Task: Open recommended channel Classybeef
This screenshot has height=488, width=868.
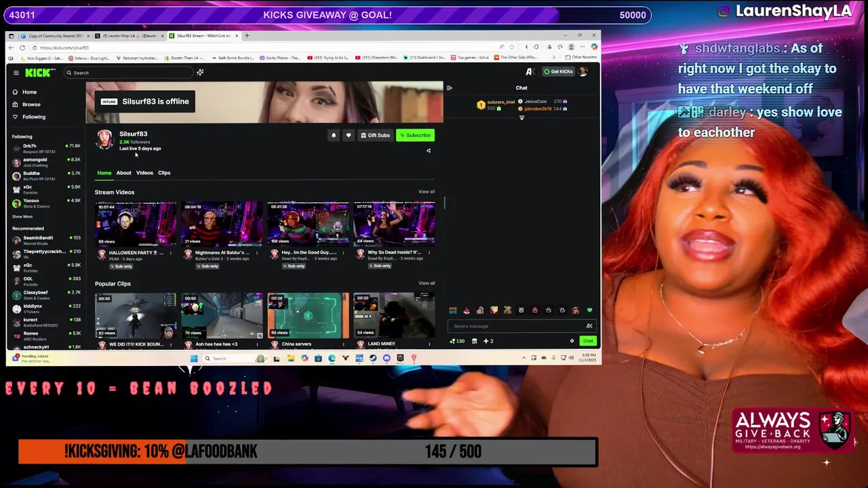Action: [x=46, y=294]
